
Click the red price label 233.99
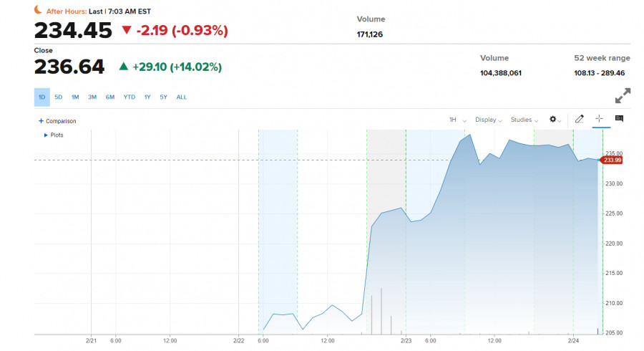(612, 160)
